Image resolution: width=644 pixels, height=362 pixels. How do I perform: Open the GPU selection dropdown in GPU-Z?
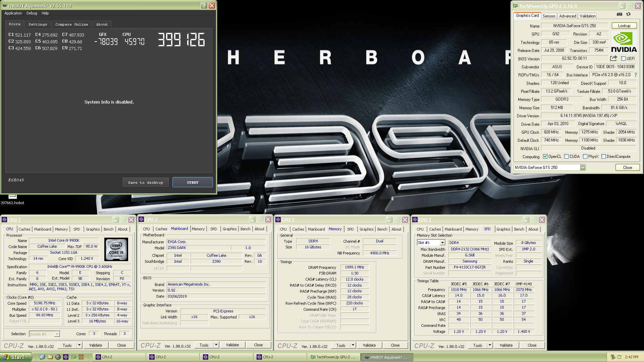coord(583,168)
